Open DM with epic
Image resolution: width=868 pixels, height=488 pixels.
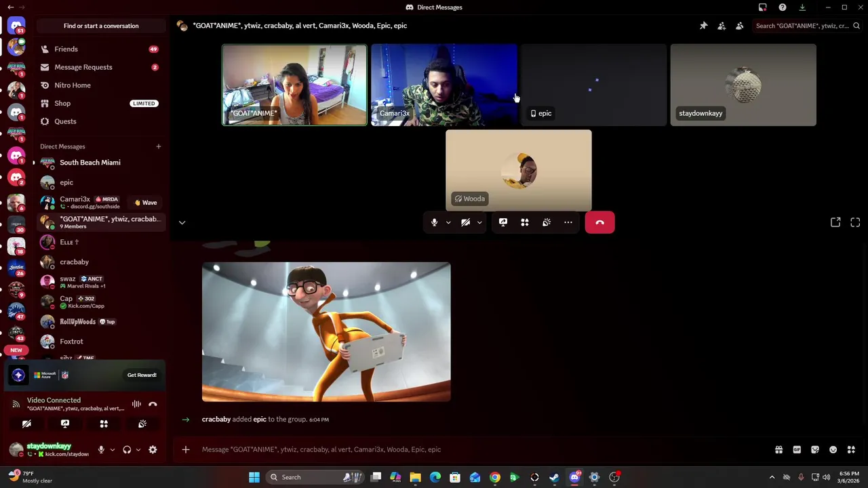(x=101, y=182)
